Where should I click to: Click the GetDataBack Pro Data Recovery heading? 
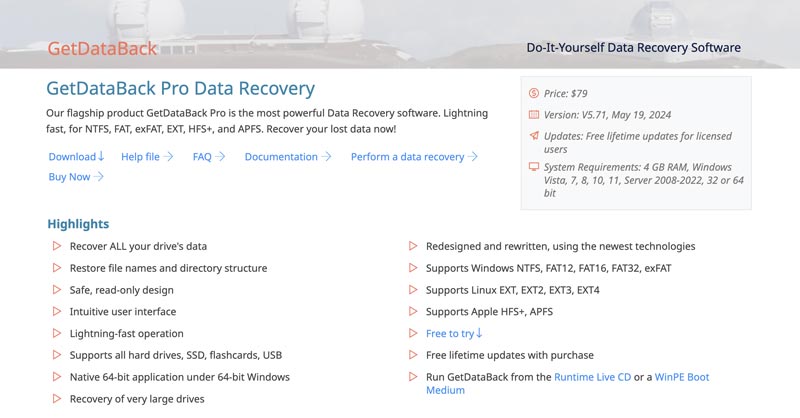coord(181,88)
